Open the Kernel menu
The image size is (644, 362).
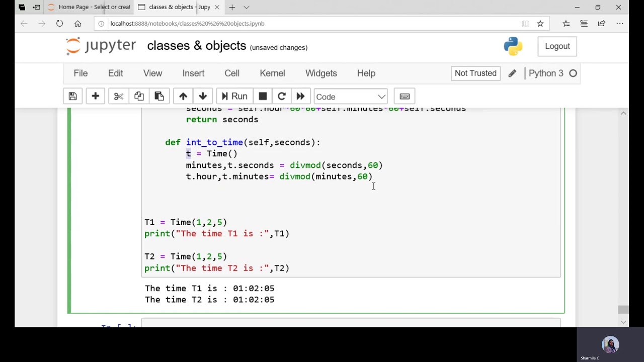click(x=272, y=73)
